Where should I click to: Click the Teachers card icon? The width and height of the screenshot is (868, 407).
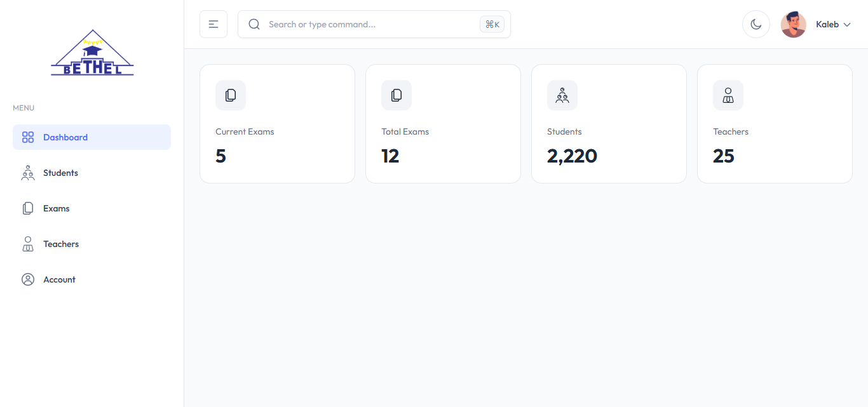(x=728, y=95)
